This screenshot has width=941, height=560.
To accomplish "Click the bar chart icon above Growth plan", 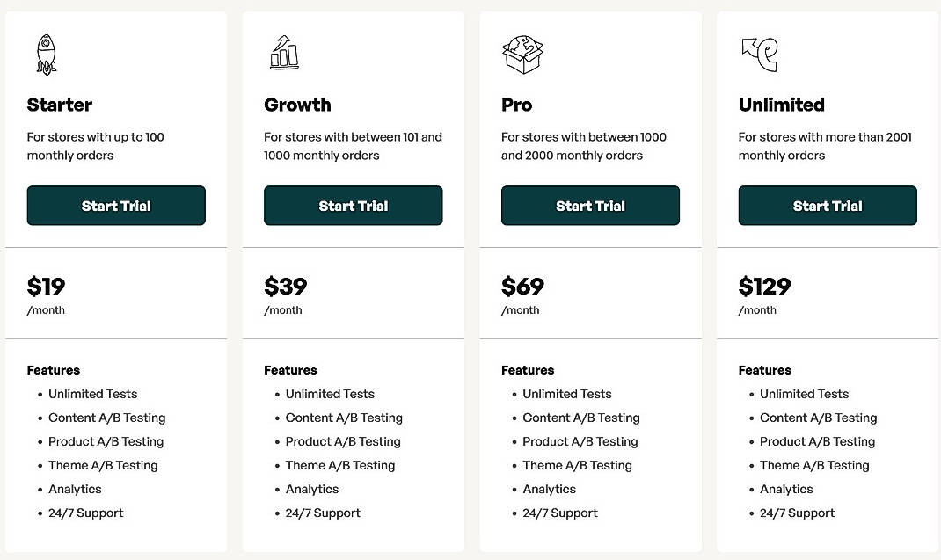I will point(282,55).
